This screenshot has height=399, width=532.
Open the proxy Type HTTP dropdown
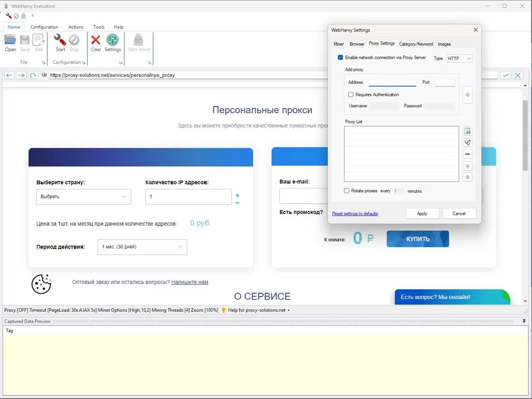click(x=459, y=59)
